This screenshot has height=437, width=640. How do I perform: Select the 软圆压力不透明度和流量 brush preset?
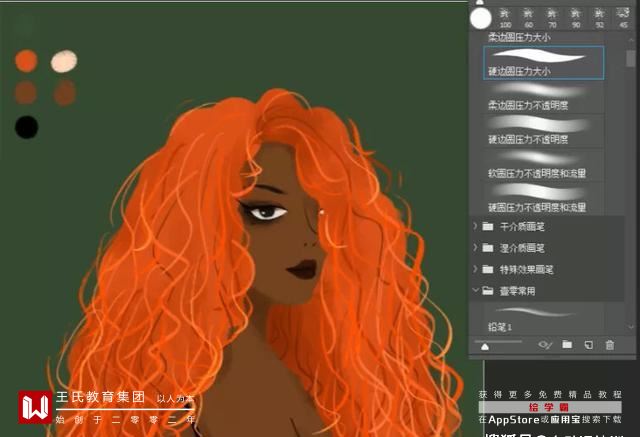click(543, 165)
